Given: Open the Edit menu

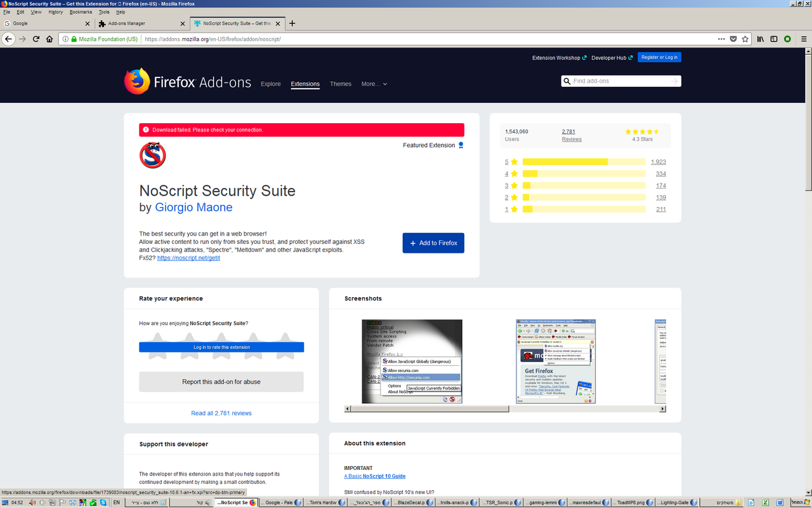Looking at the screenshot, I should point(21,12).
